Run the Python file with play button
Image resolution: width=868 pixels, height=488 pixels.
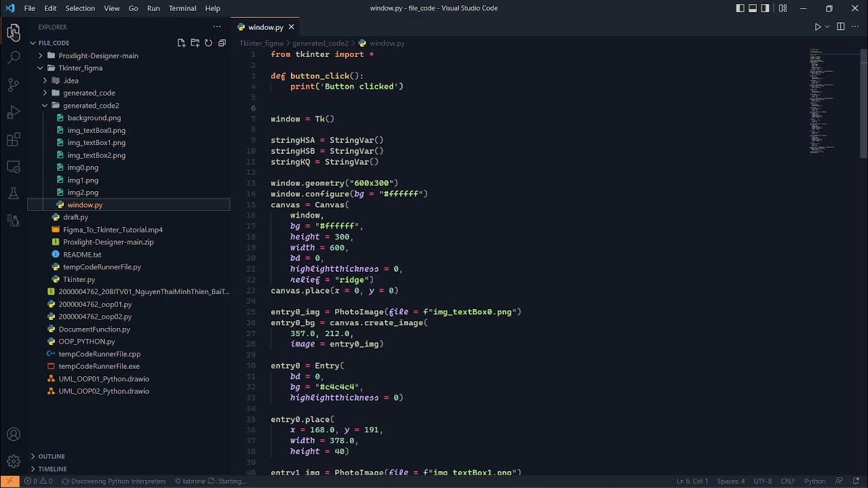817,27
